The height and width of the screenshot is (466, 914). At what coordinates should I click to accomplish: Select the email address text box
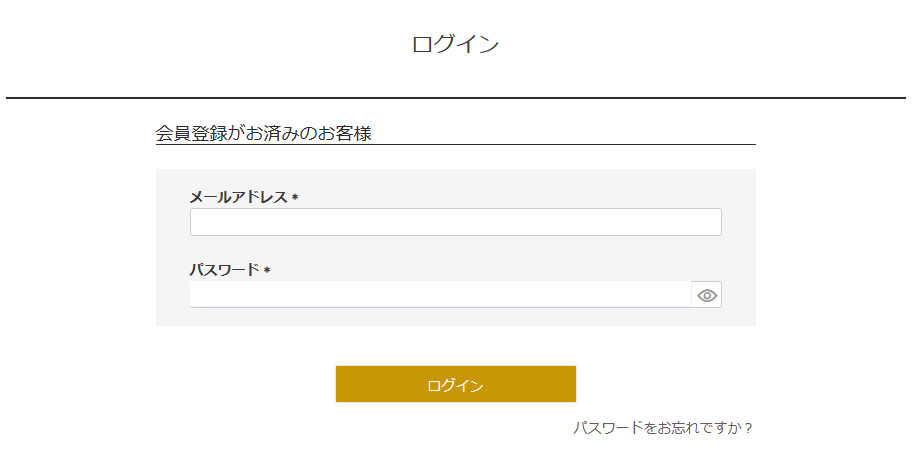455,222
